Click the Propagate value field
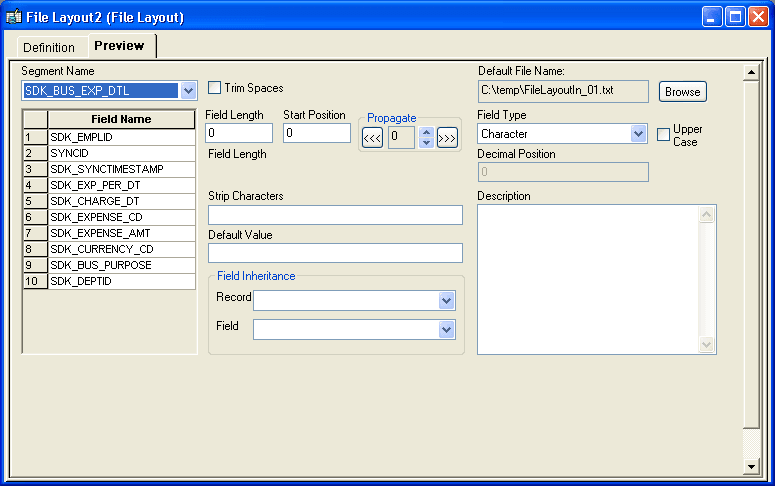The image size is (775, 486). [401, 137]
